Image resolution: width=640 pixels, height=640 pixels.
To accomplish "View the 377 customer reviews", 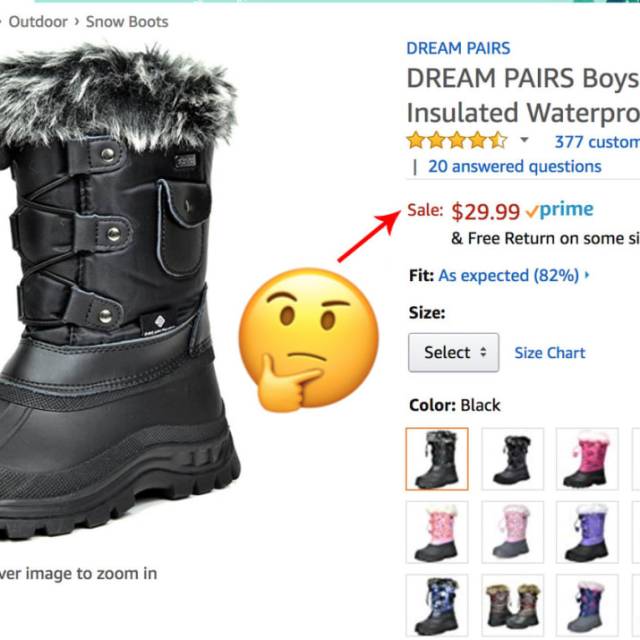I will [596, 141].
